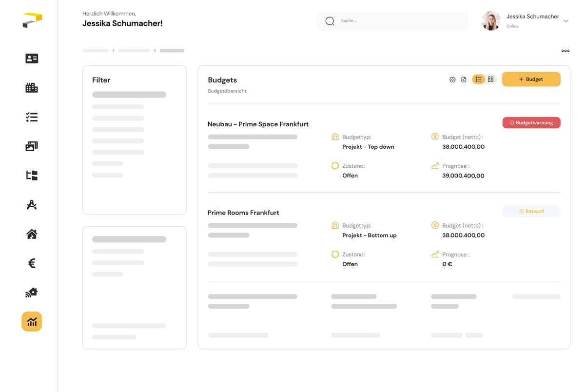This screenshot has height=392, width=585.
Task: Click Budget (netto) coin icon of Prime Rooms
Action: 435,225
